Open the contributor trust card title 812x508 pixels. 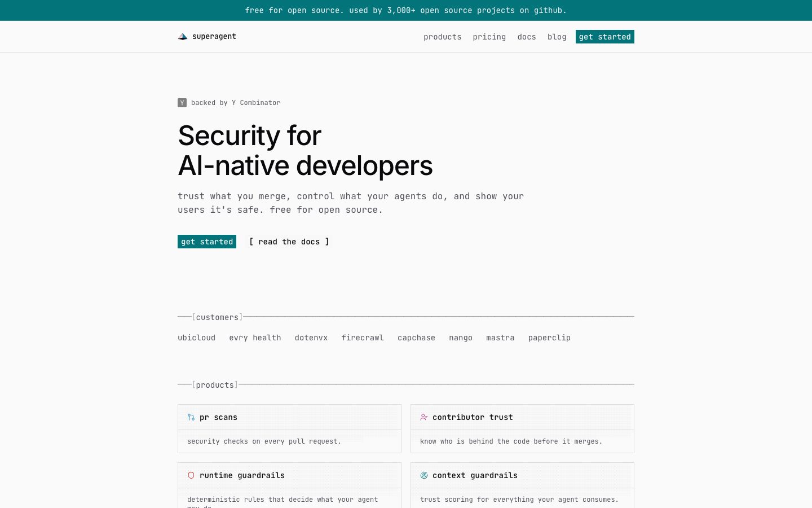coord(473,418)
